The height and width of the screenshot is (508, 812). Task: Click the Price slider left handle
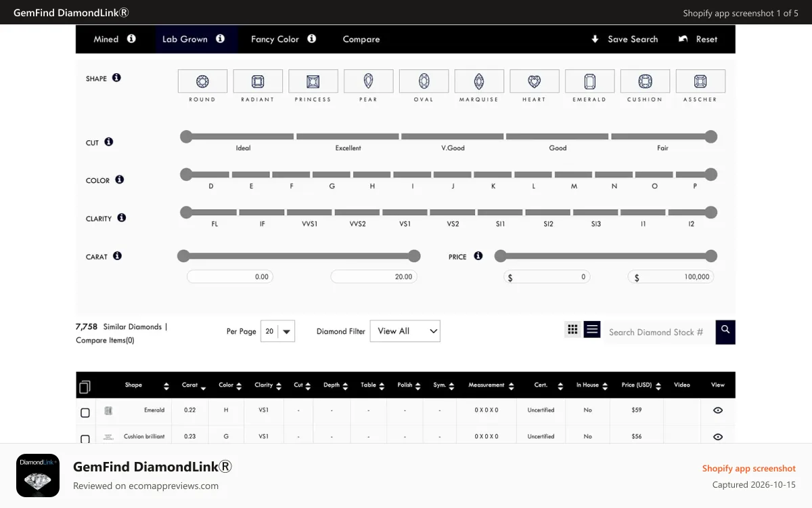click(500, 256)
